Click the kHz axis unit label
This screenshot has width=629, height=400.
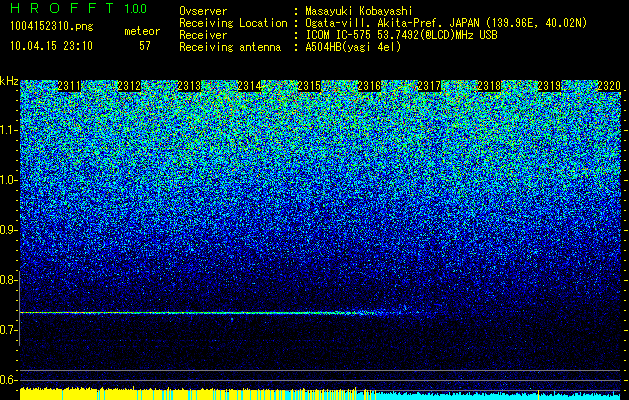click(9, 81)
